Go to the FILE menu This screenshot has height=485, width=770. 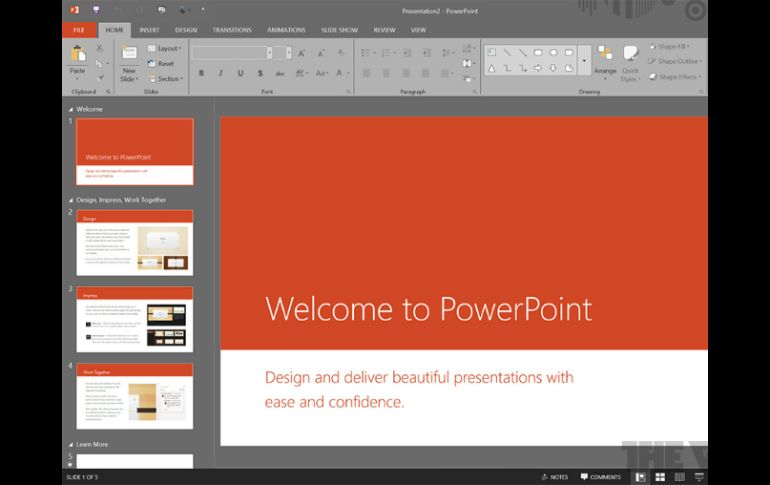click(x=79, y=30)
